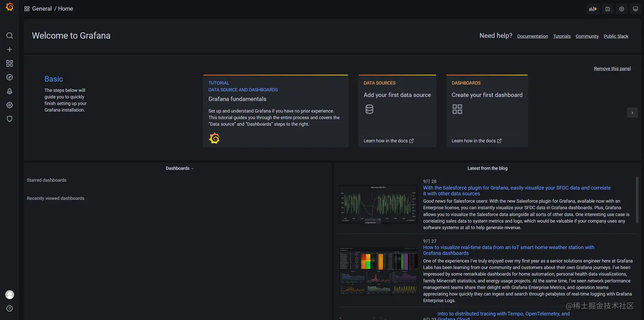Open the distributed tracing with Tempo post
Viewport: 644px width, 320px height.
[x=503, y=316]
